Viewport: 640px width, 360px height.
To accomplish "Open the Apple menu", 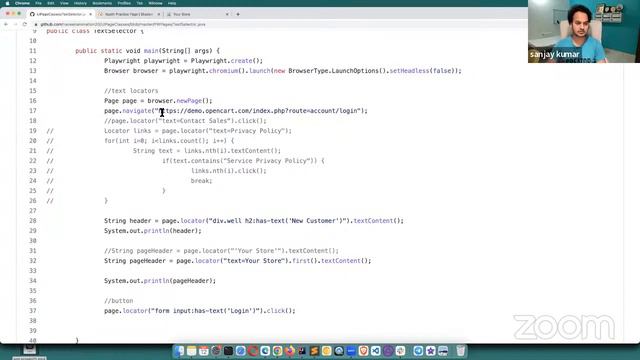I will tap(7, 3).
